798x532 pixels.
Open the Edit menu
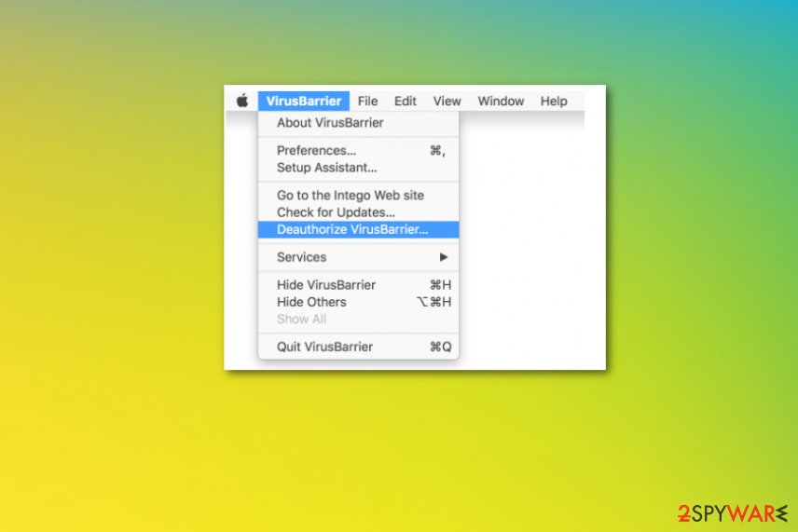click(x=406, y=102)
